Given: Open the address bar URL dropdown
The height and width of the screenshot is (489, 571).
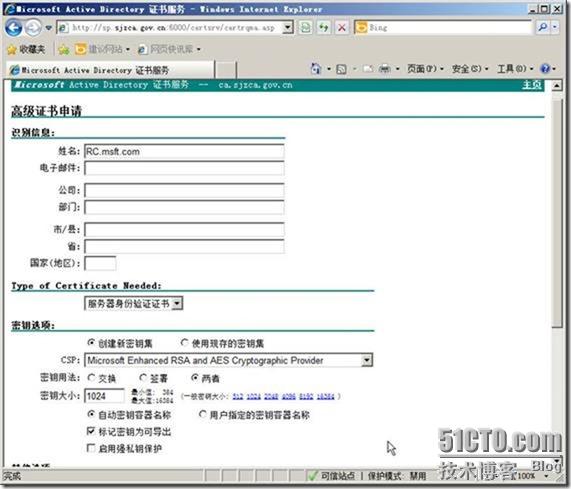Looking at the screenshot, I should pyautogui.click(x=288, y=27).
